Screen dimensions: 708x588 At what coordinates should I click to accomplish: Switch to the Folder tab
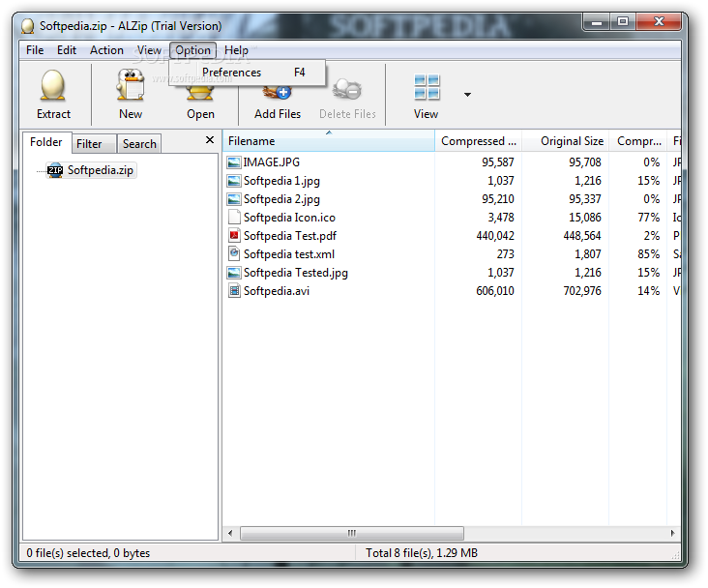(x=46, y=142)
